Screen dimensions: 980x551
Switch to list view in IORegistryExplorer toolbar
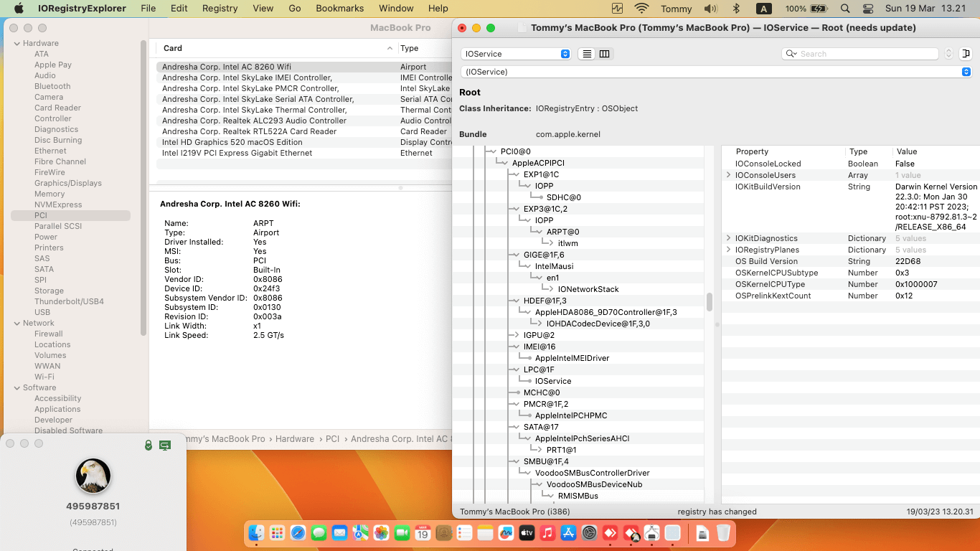[x=588, y=54]
